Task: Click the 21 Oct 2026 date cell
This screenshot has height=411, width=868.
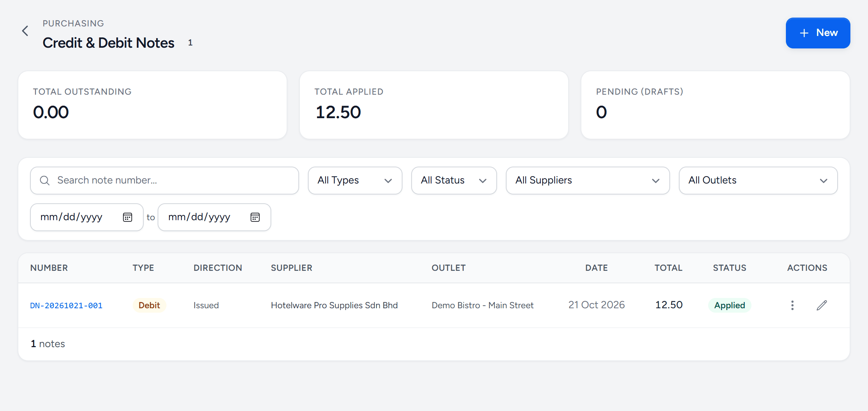Action: (596, 305)
